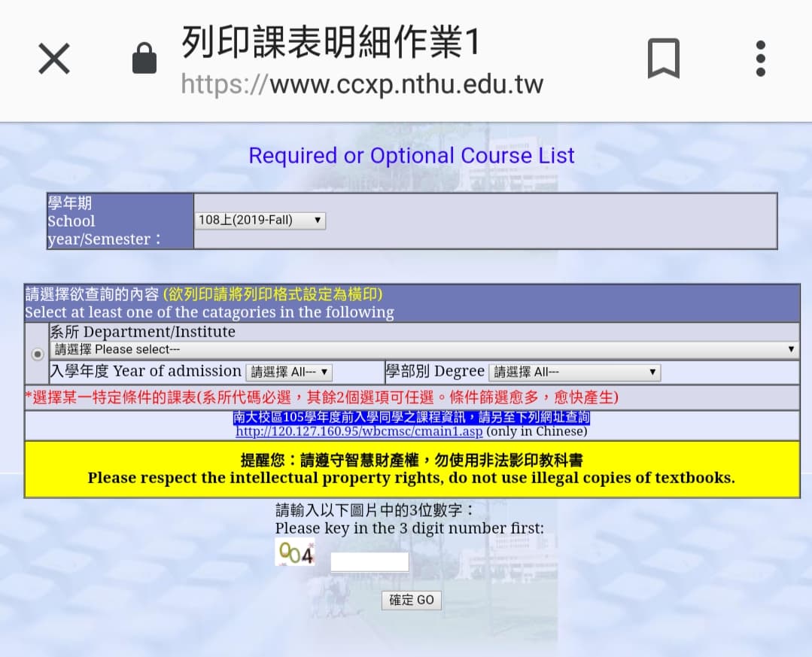The image size is (812, 657).
Task: Open the three-dot overflow menu
Action: tap(760, 59)
